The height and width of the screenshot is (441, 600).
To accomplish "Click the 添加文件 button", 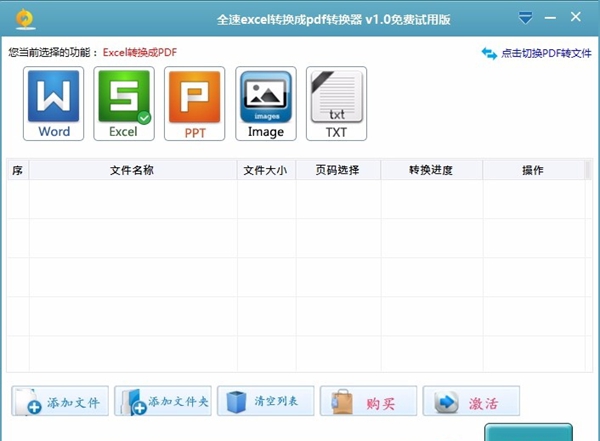I will [60, 401].
